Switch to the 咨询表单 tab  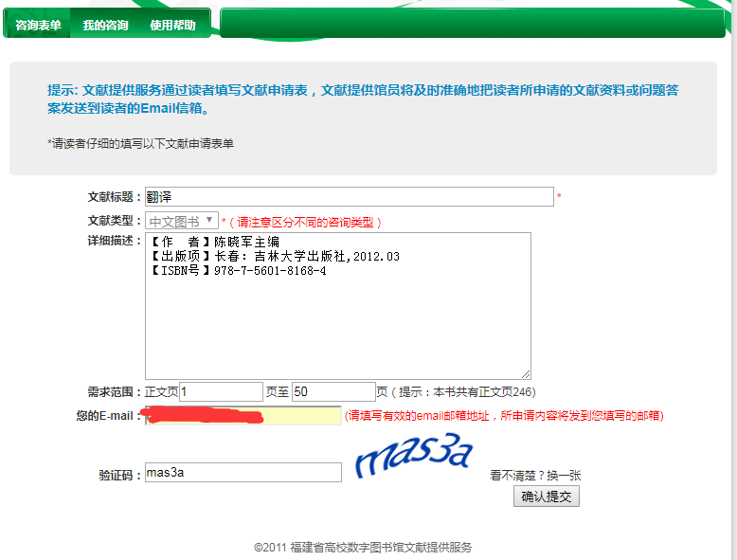point(38,26)
